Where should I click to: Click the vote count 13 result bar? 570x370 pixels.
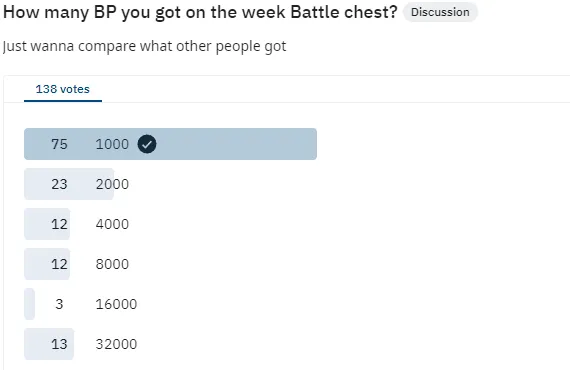pyautogui.click(x=49, y=344)
